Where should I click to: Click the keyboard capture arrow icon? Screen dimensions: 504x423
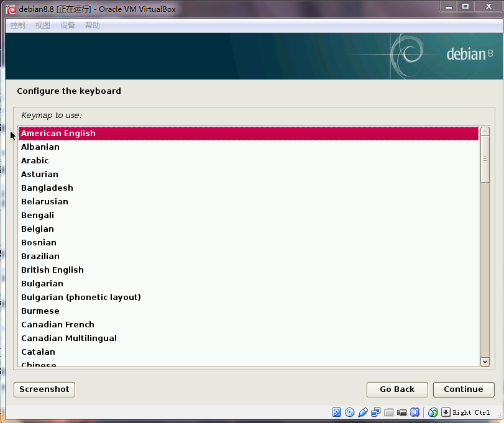click(x=446, y=412)
